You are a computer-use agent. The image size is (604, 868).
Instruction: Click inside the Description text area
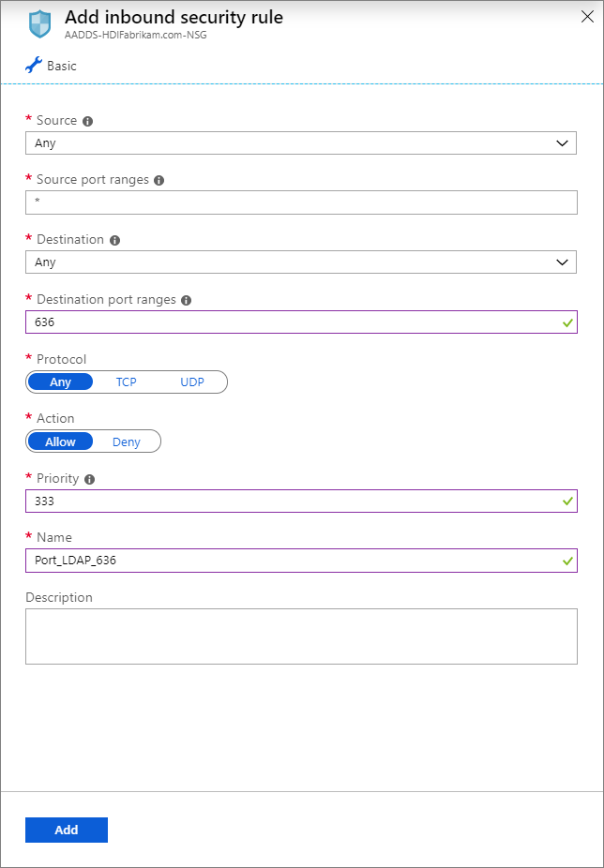coord(300,636)
